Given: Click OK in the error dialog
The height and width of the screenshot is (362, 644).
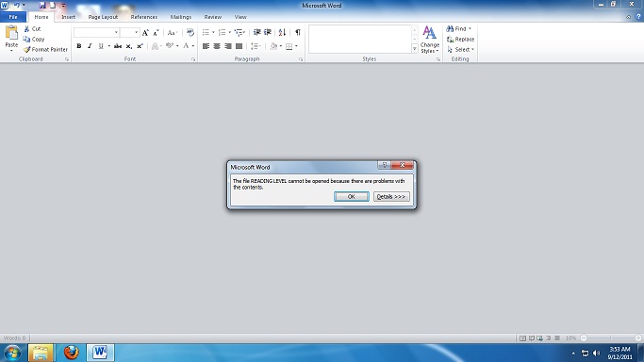Looking at the screenshot, I should click(352, 197).
